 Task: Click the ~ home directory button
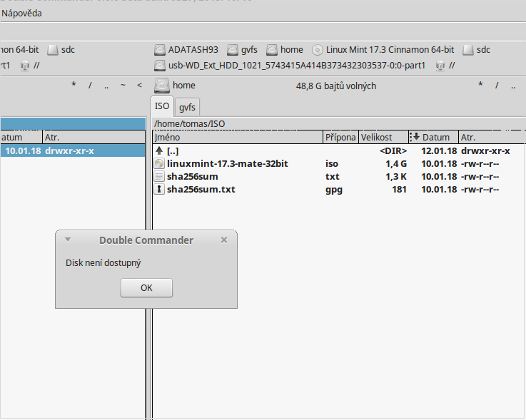[123, 86]
